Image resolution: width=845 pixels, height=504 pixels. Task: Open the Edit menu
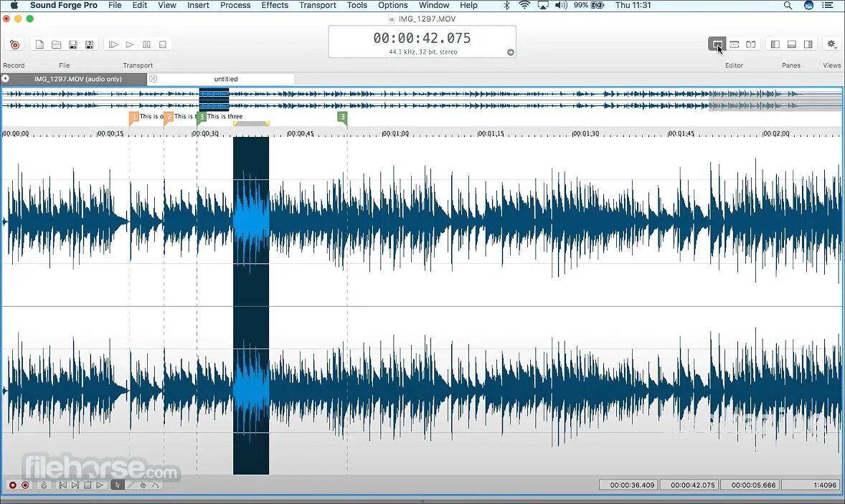140,6
